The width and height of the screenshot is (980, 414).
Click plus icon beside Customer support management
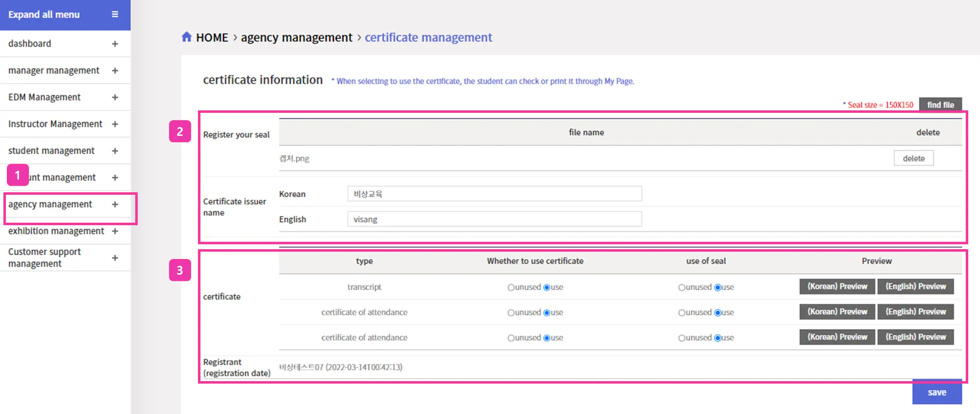[x=115, y=258]
